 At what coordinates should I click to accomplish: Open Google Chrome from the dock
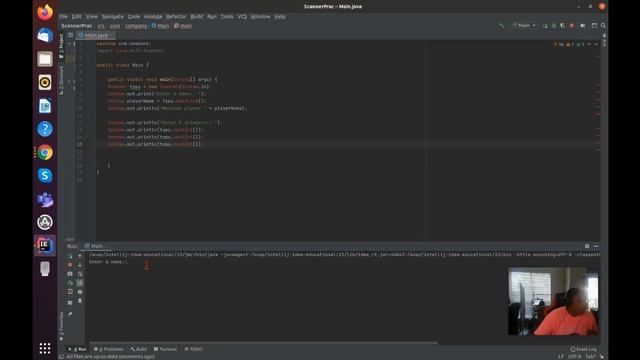pyautogui.click(x=45, y=153)
